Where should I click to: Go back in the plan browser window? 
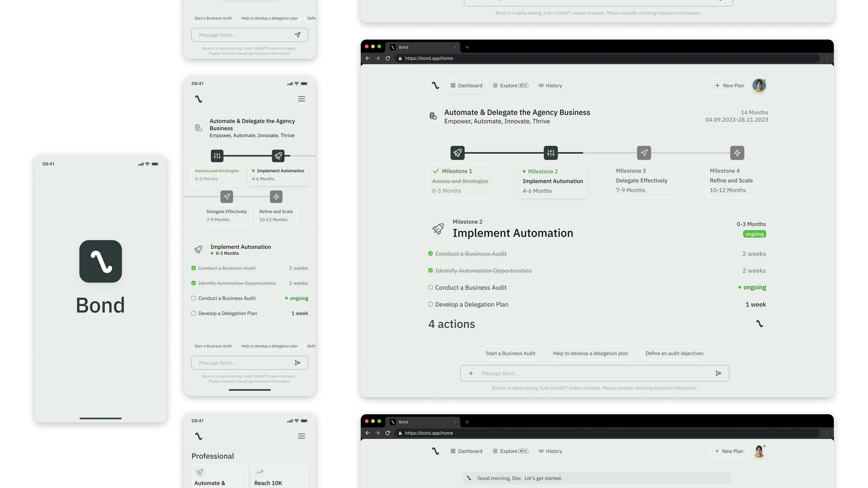pyautogui.click(x=368, y=58)
